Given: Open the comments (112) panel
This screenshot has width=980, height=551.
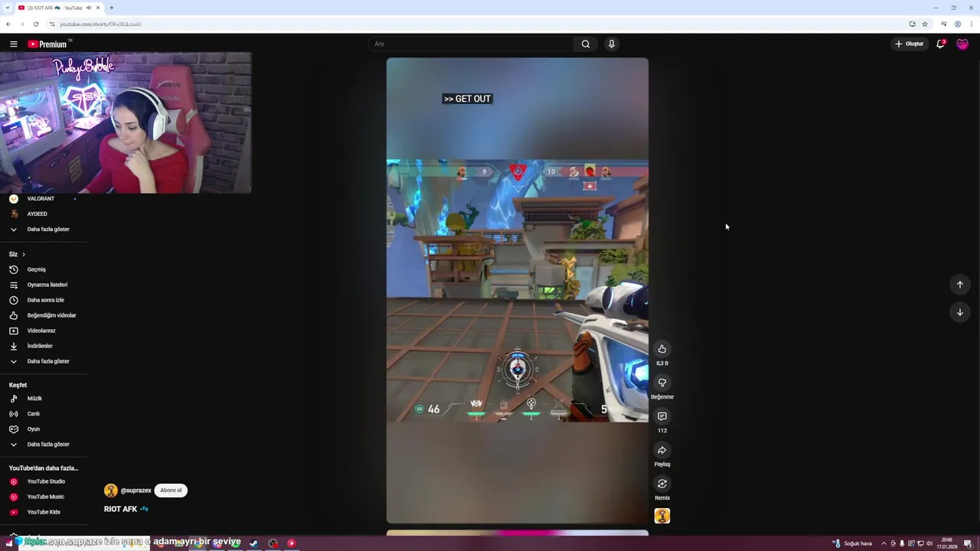Looking at the screenshot, I should pyautogui.click(x=662, y=416).
